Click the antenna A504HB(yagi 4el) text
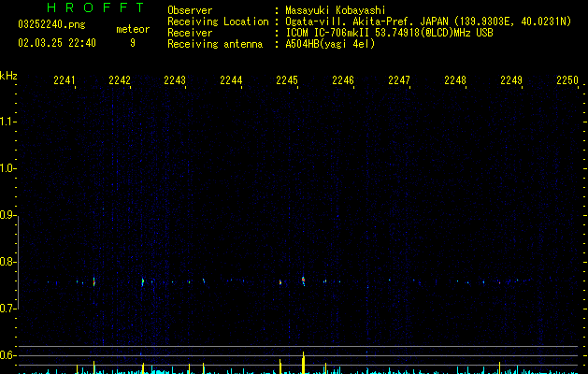Image resolution: width=588 pixels, height=374 pixels. (330, 44)
